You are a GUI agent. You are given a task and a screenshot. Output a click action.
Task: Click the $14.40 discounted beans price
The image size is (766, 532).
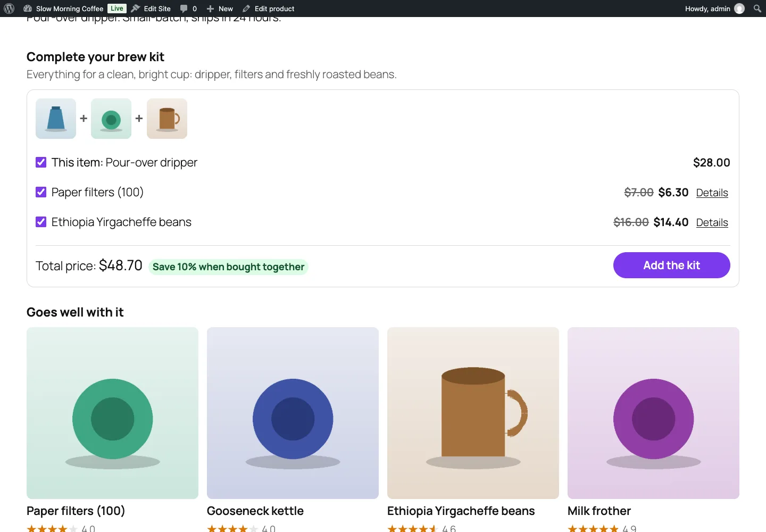tap(671, 222)
